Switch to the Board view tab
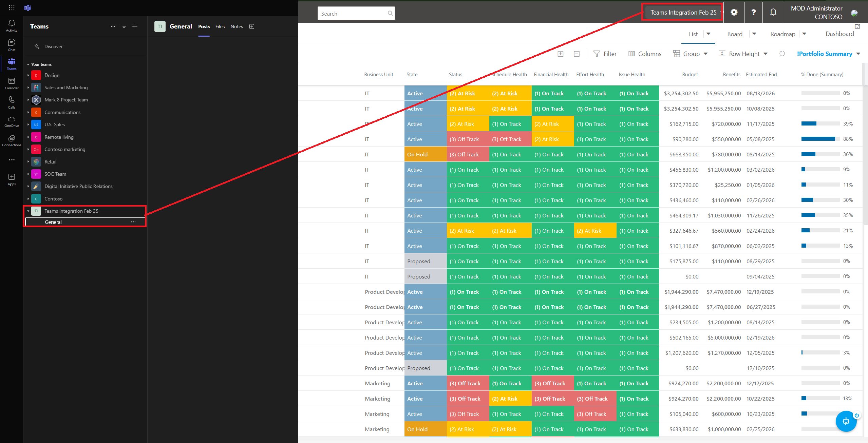This screenshot has width=868, height=443. 735,34
